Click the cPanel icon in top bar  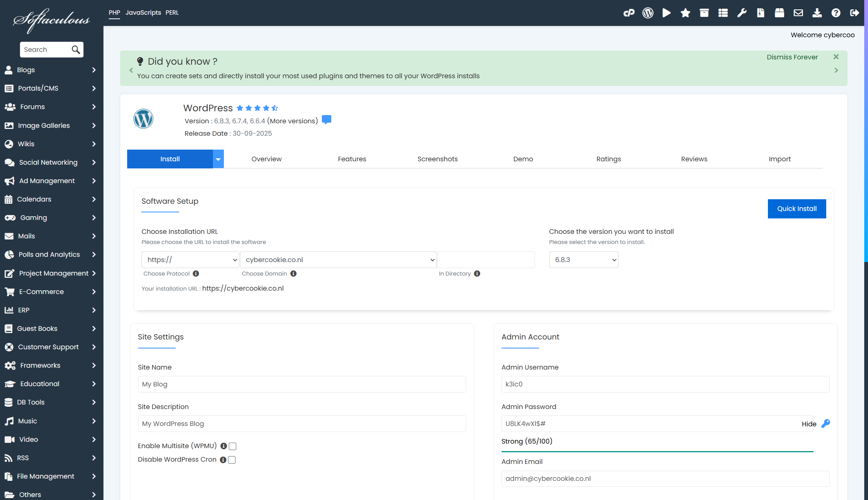pyautogui.click(x=629, y=13)
